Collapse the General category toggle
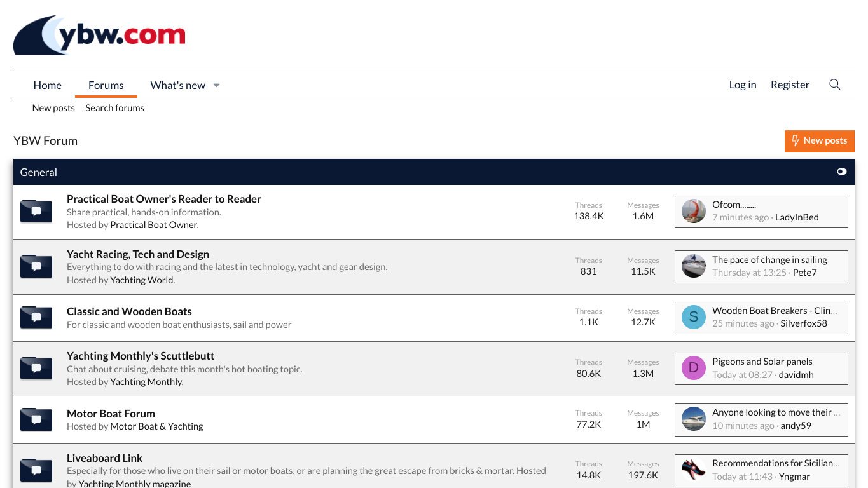This screenshot has height=488, width=868. coord(841,172)
